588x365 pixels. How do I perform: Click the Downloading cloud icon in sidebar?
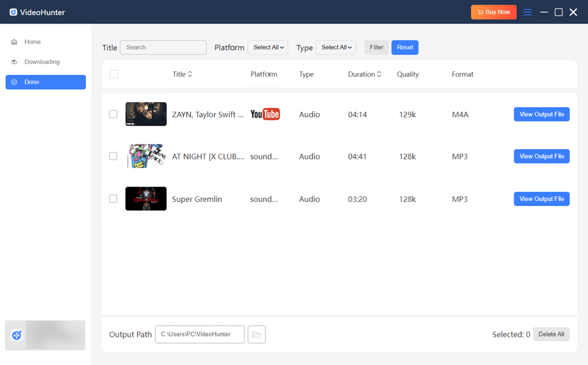click(x=14, y=62)
